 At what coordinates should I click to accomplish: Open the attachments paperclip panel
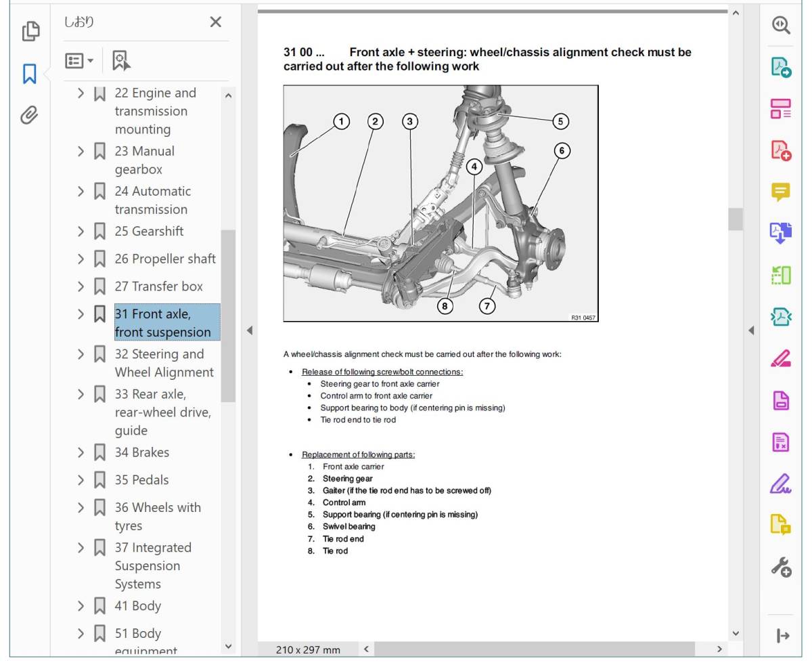[29, 115]
